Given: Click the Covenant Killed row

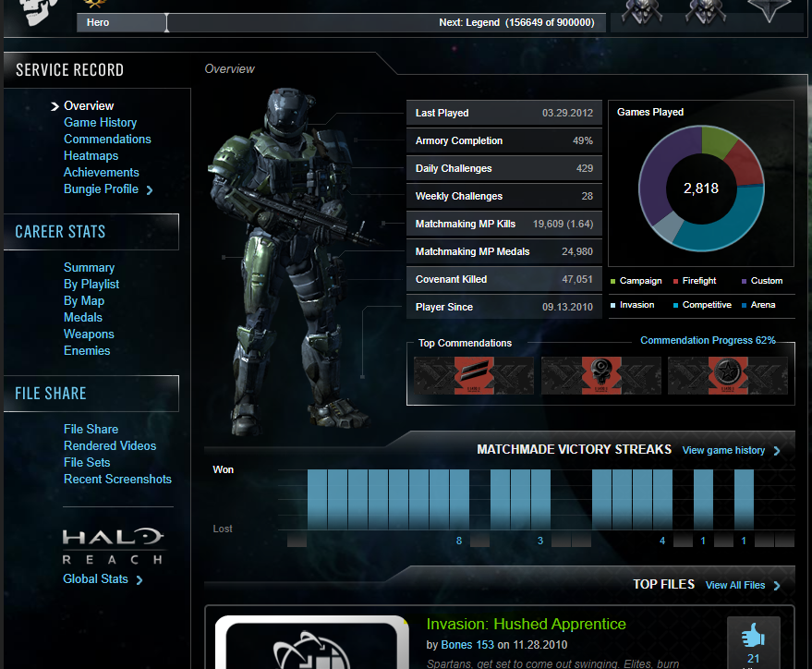Looking at the screenshot, I should [503, 279].
